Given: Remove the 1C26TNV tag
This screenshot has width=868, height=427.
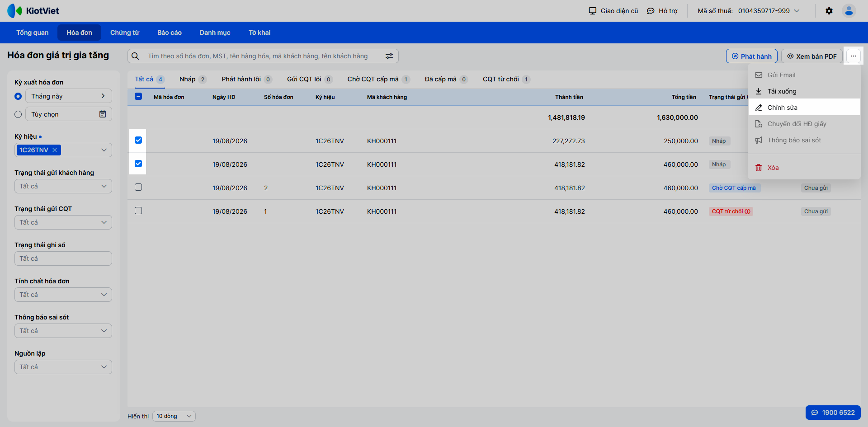Looking at the screenshot, I should [x=55, y=150].
